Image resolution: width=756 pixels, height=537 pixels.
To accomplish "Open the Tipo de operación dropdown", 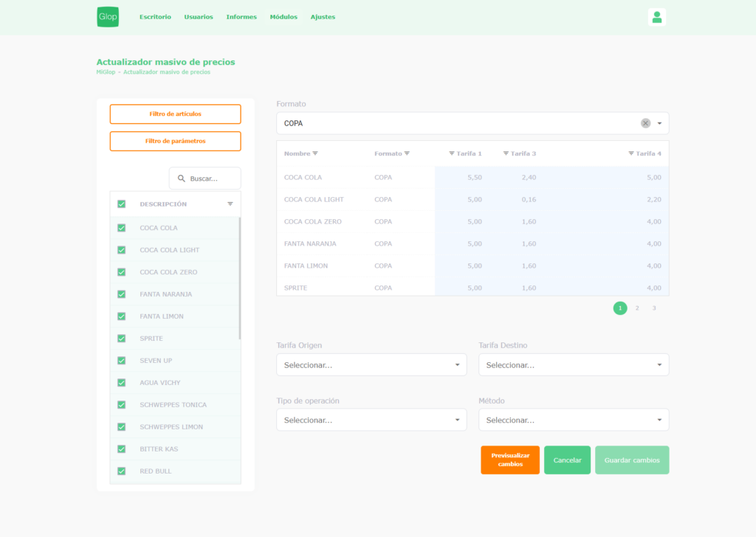I will (371, 420).
